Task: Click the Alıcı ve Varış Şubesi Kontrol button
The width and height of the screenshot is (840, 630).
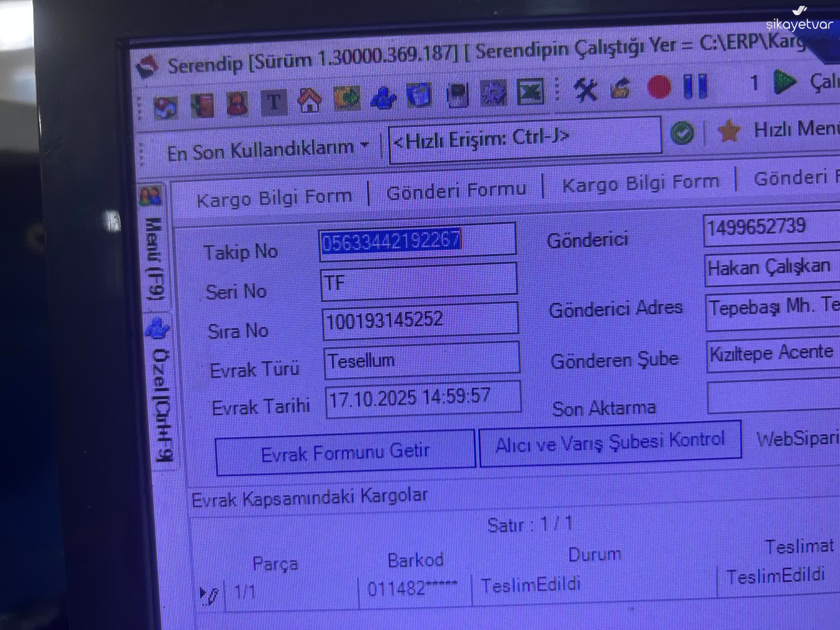Action: (610, 443)
